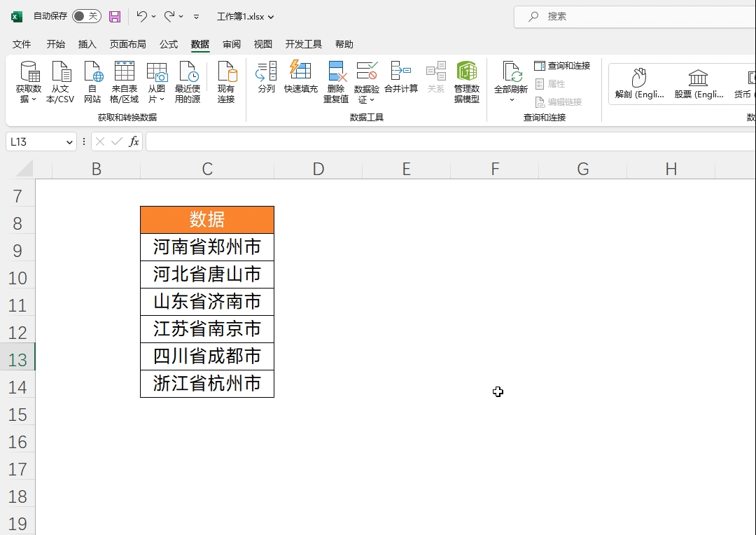Viewport: 756px width, 535px height.
Task: Open the Undo history dropdown arrow
Action: coord(154,16)
